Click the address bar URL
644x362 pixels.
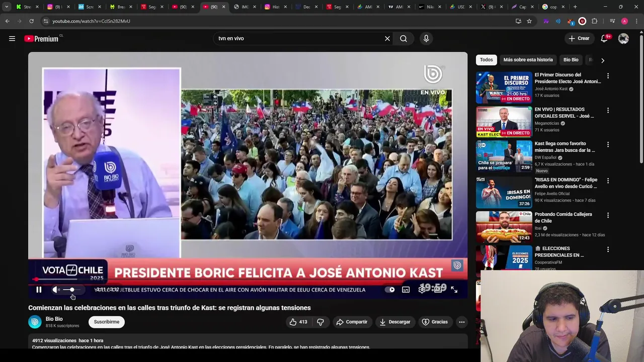coord(91,21)
